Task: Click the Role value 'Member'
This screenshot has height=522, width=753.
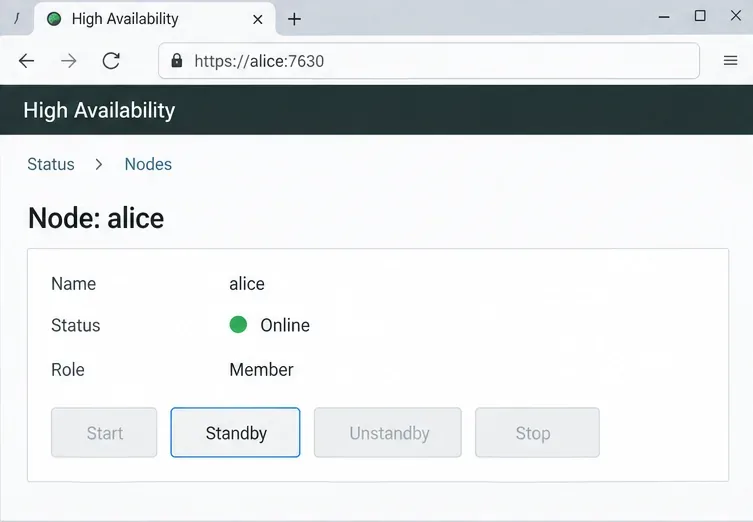Action: click(261, 370)
